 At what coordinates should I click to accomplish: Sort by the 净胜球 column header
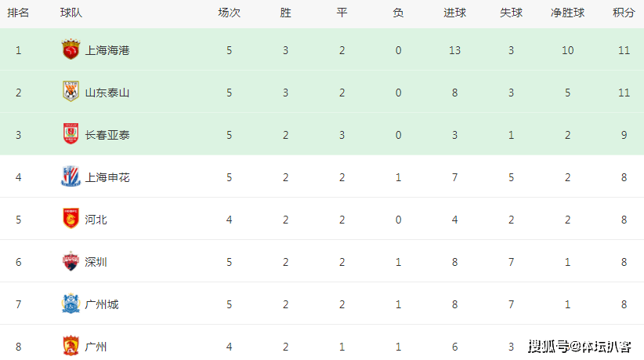567,13
